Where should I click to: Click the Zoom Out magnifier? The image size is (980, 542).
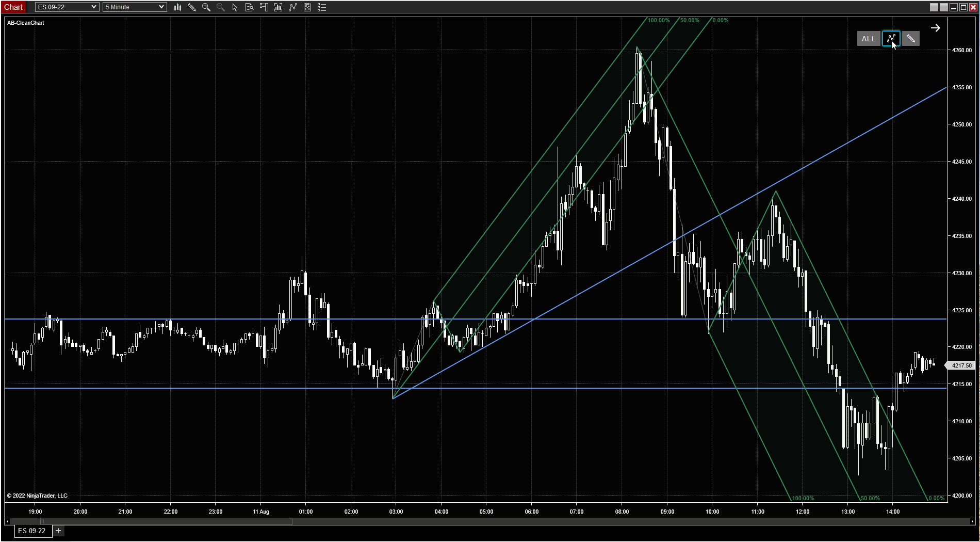pyautogui.click(x=221, y=7)
